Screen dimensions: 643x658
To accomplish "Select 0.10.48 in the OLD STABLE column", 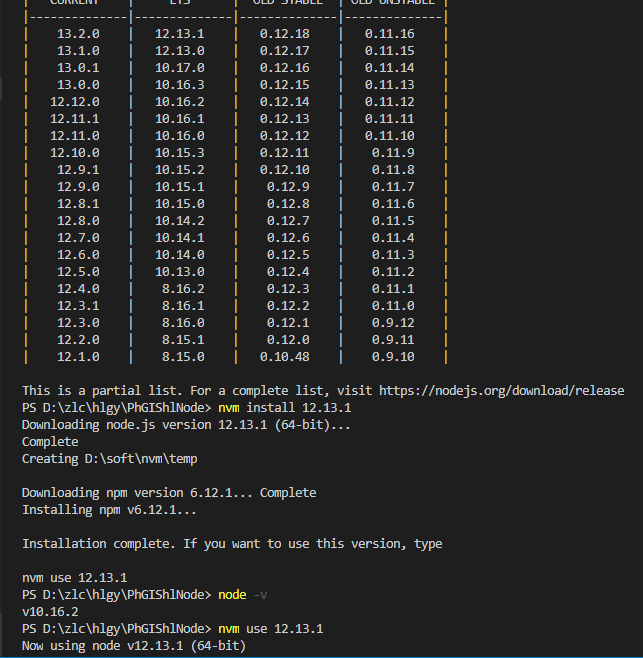I will point(284,356).
